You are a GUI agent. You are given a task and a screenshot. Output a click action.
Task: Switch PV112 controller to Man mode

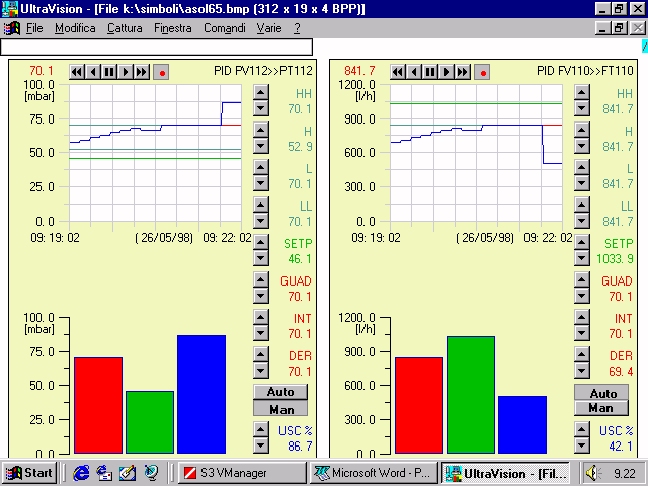280,408
